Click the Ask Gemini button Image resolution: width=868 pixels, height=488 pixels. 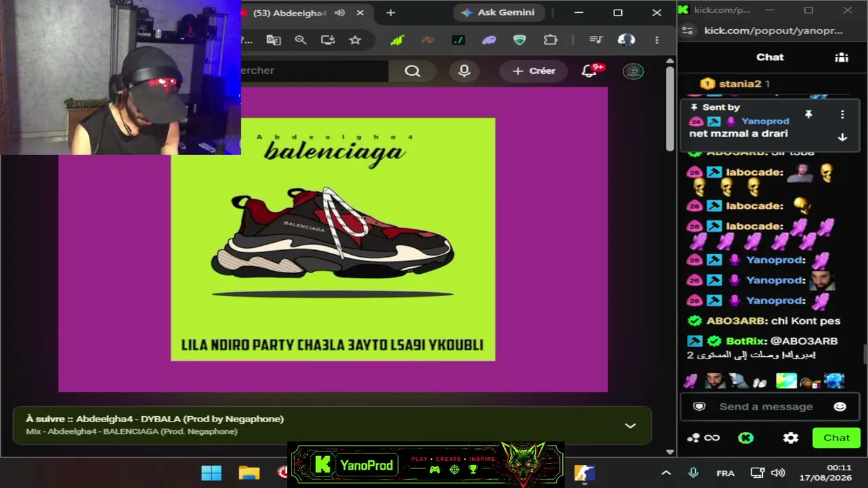tap(498, 12)
